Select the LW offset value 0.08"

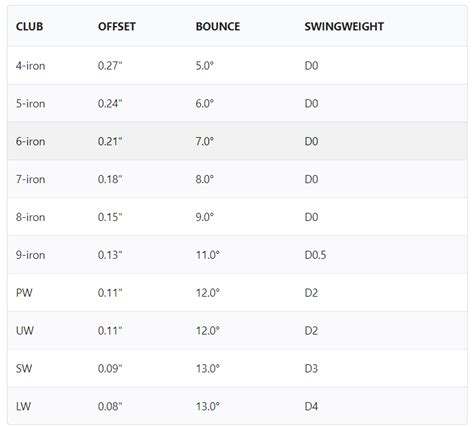click(x=110, y=406)
